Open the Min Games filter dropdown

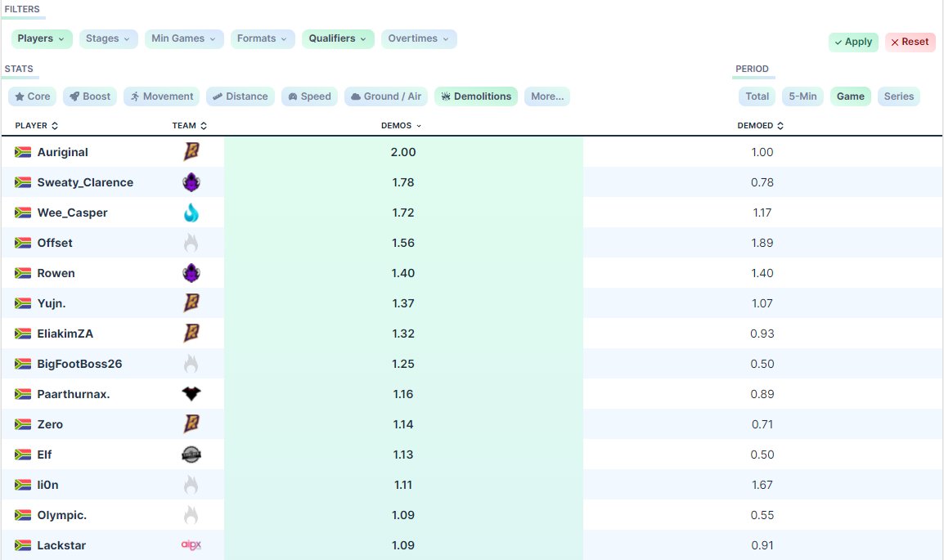(183, 38)
